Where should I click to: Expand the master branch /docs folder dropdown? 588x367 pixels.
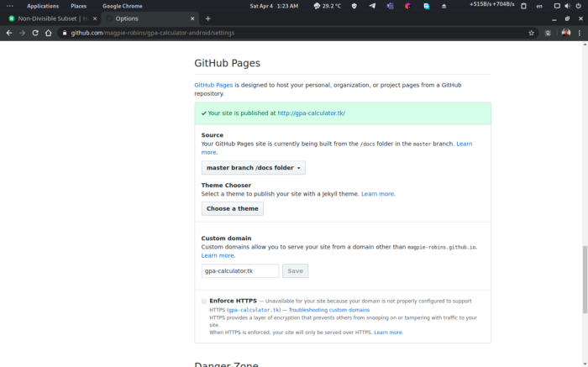(x=253, y=168)
